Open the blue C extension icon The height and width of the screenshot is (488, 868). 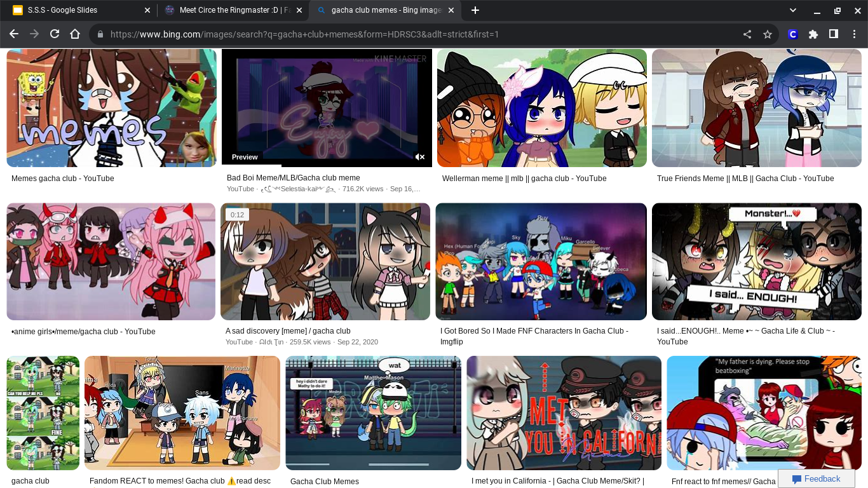tap(792, 34)
